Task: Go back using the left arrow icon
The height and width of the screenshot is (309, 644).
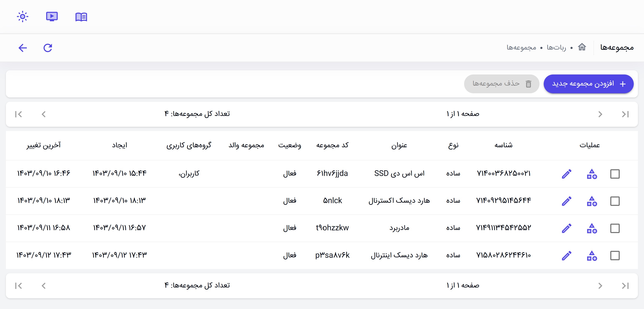Action: point(23,48)
